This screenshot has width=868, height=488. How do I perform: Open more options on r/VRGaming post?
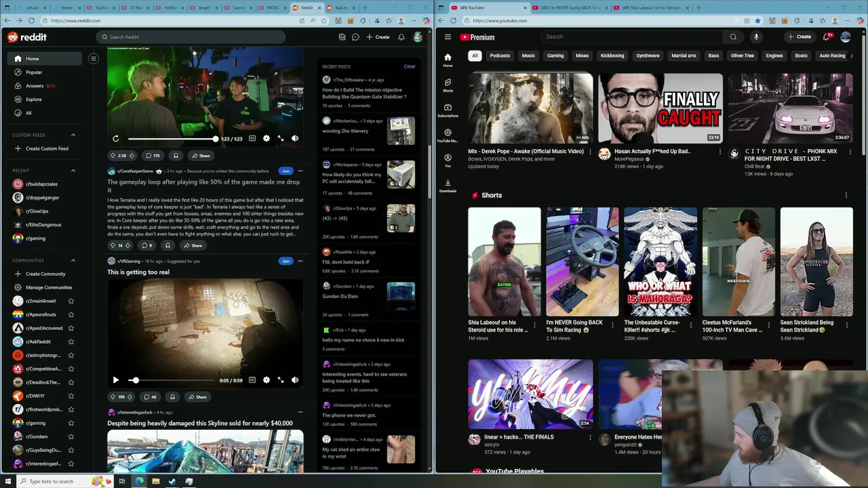300,261
